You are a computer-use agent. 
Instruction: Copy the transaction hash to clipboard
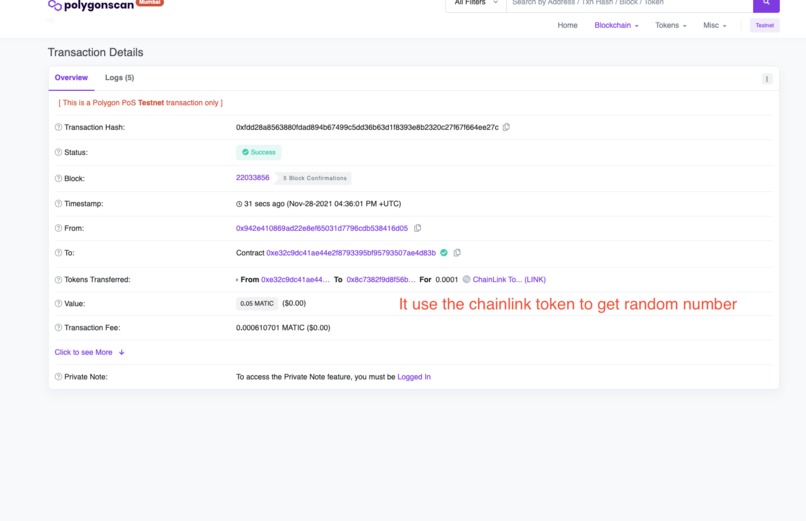506,127
